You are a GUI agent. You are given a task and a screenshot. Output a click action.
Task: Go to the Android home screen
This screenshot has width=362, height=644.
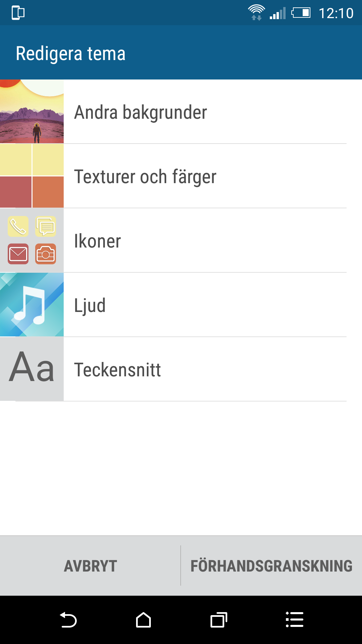point(143,620)
